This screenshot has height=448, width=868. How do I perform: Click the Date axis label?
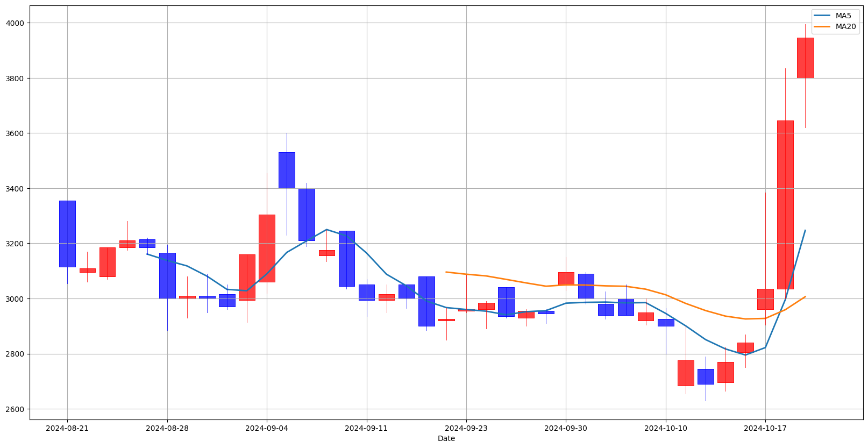pyautogui.click(x=446, y=438)
